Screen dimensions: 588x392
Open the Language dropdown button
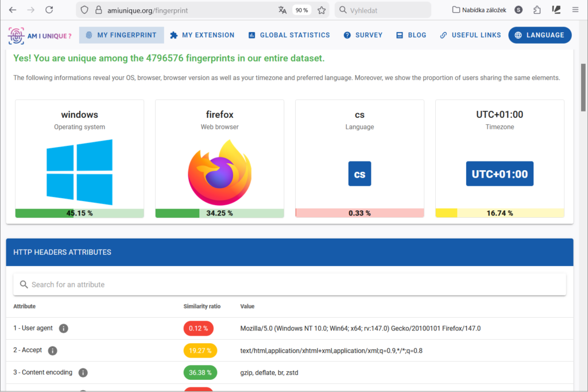540,35
